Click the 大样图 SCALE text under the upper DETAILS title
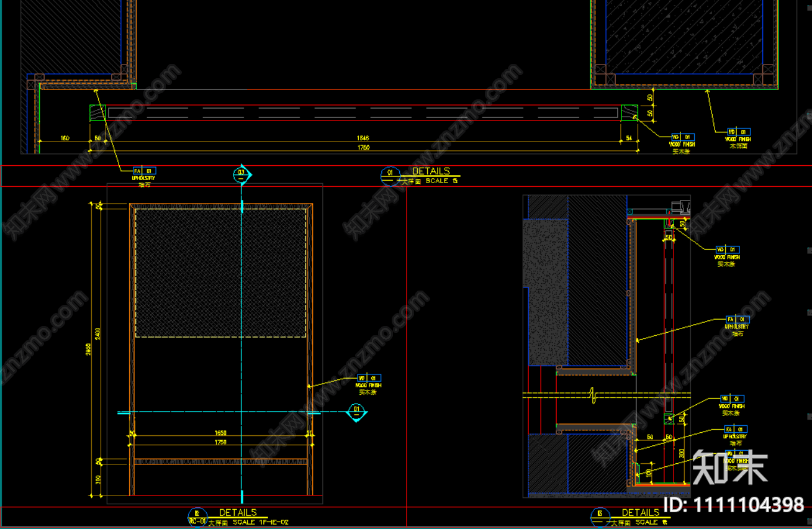 point(429,181)
